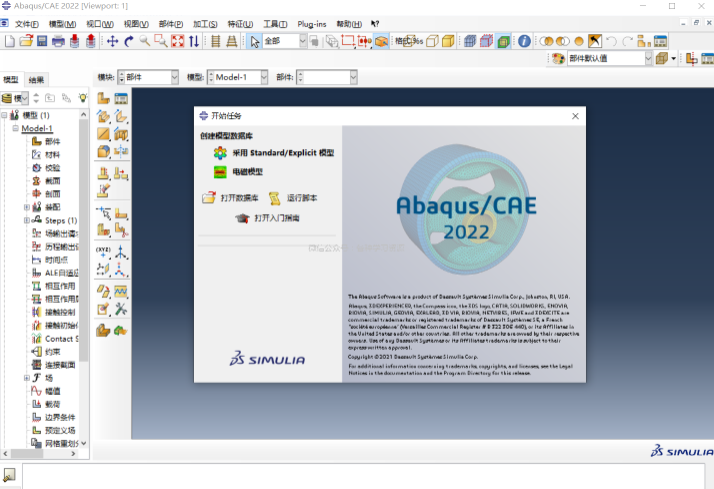Click the Create Part icon
This screenshot has width=714, height=489.
coord(103,98)
